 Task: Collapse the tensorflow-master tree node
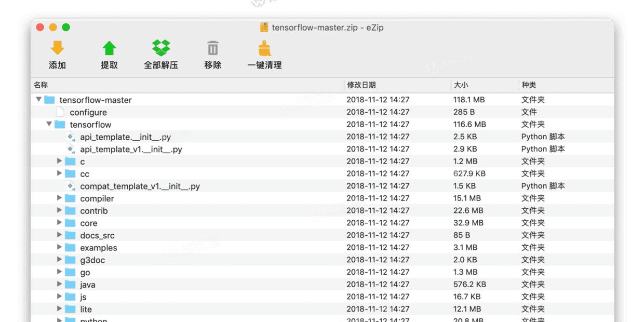click(39, 99)
